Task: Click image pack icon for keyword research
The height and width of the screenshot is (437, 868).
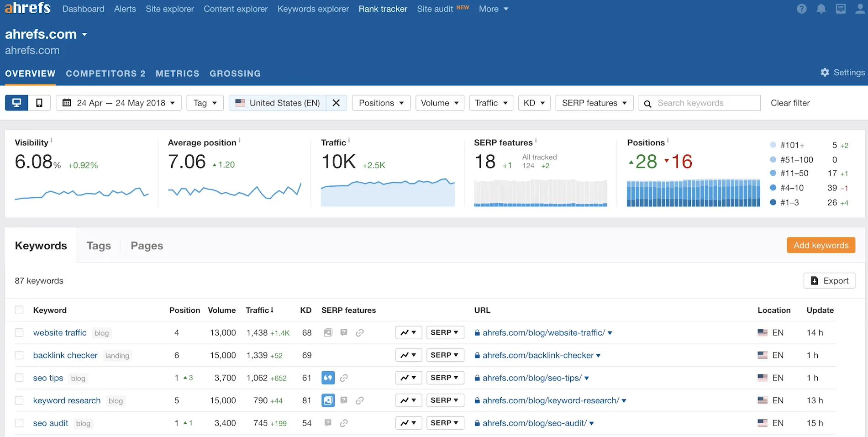Action: (x=328, y=400)
